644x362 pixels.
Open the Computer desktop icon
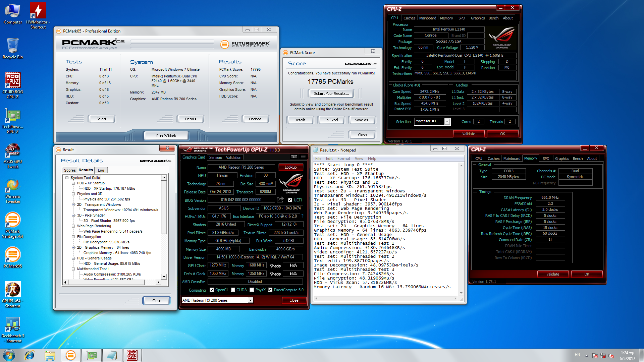13,14
